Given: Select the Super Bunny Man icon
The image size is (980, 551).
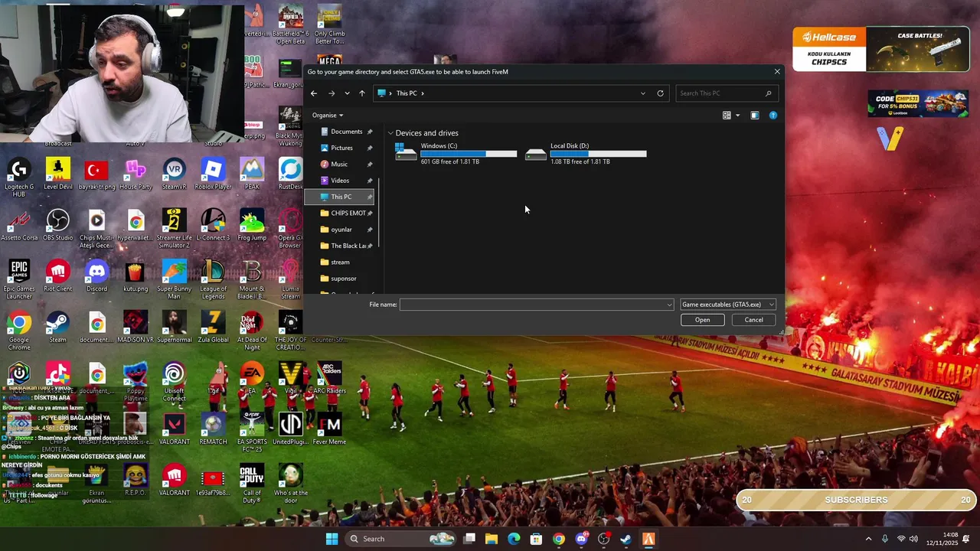Looking at the screenshot, I should pos(174,279).
